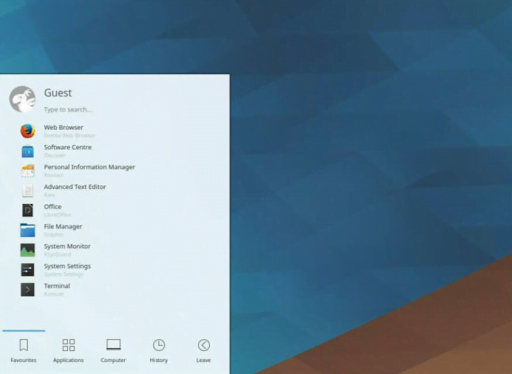
Task: Select the Web Browser text label
Action: pyautogui.click(x=63, y=127)
